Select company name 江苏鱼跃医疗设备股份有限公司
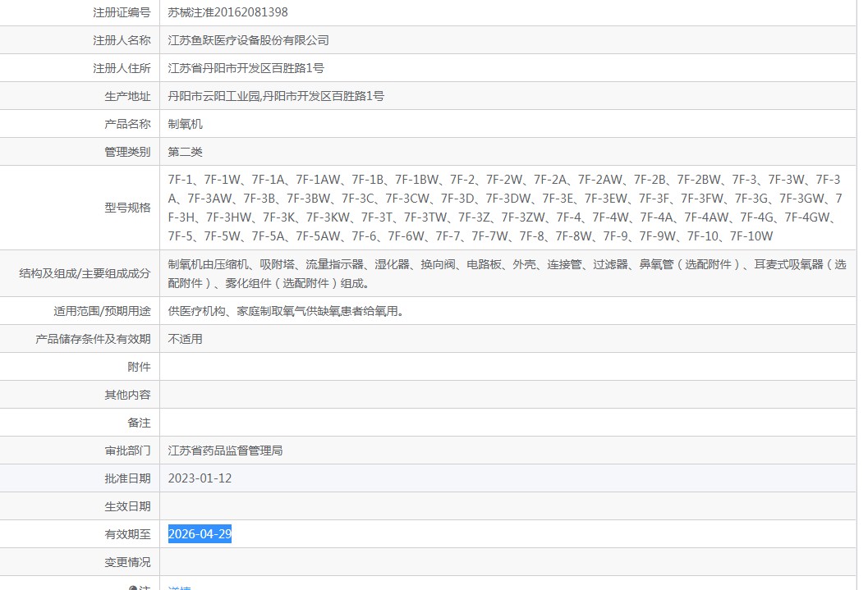Viewport: 868px width, 590px height. pyautogui.click(x=248, y=40)
